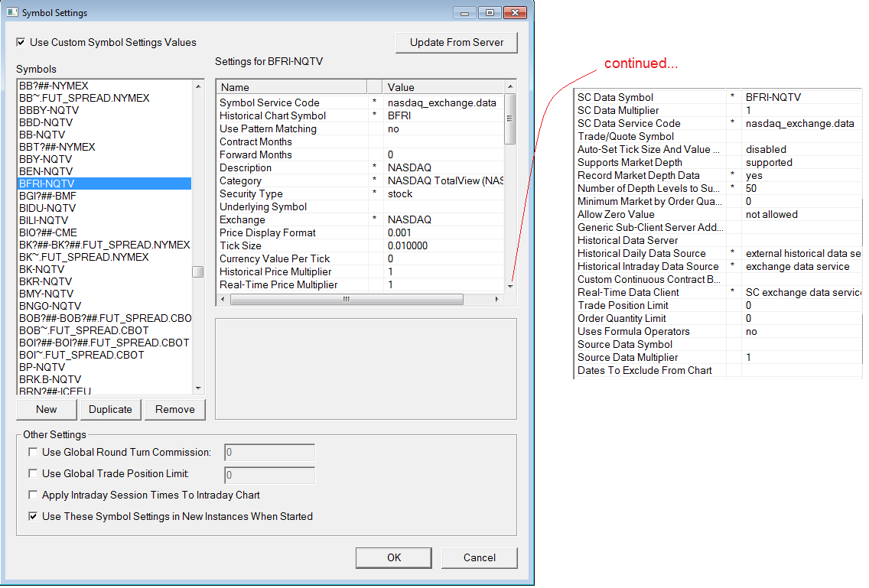Confirm with the OK button
Viewport: 869px width, 588px height.
[394, 557]
